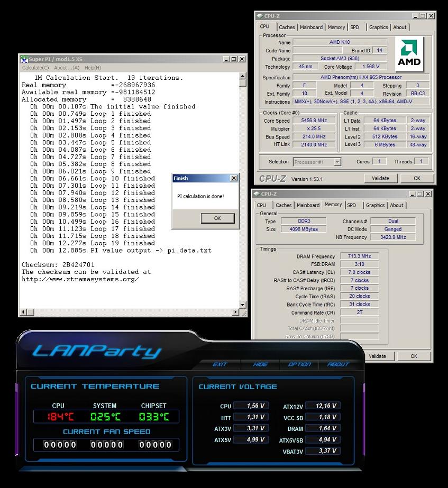Click the CAS# Latency value 7.0 clocks
The height and width of the screenshot is (488, 448).
click(x=359, y=272)
